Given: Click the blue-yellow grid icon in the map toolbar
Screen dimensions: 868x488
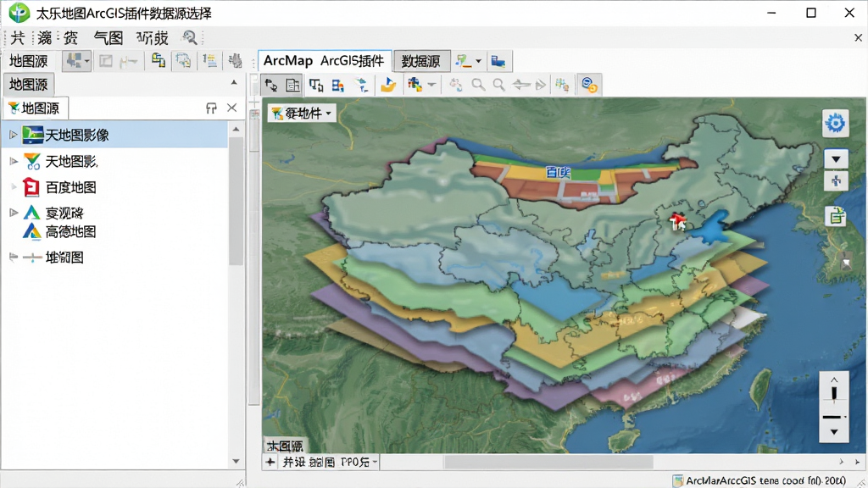Looking at the screenshot, I should click(x=337, y=85).
